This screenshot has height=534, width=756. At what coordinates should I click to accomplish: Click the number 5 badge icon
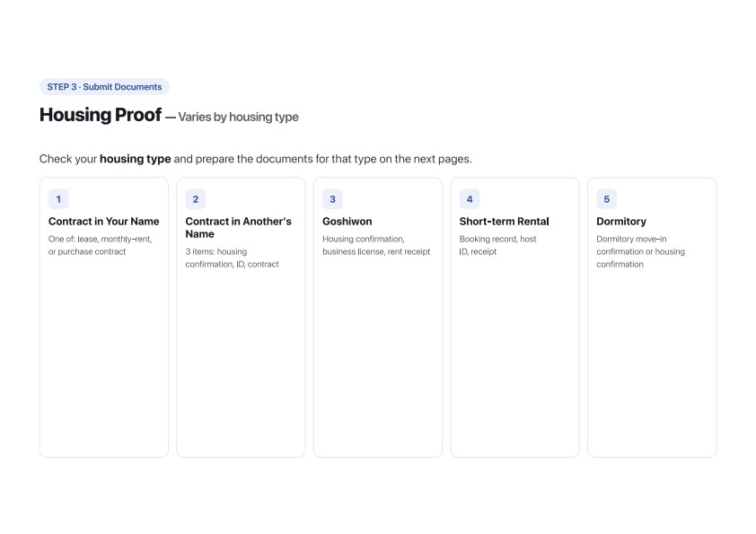[607, 199]
